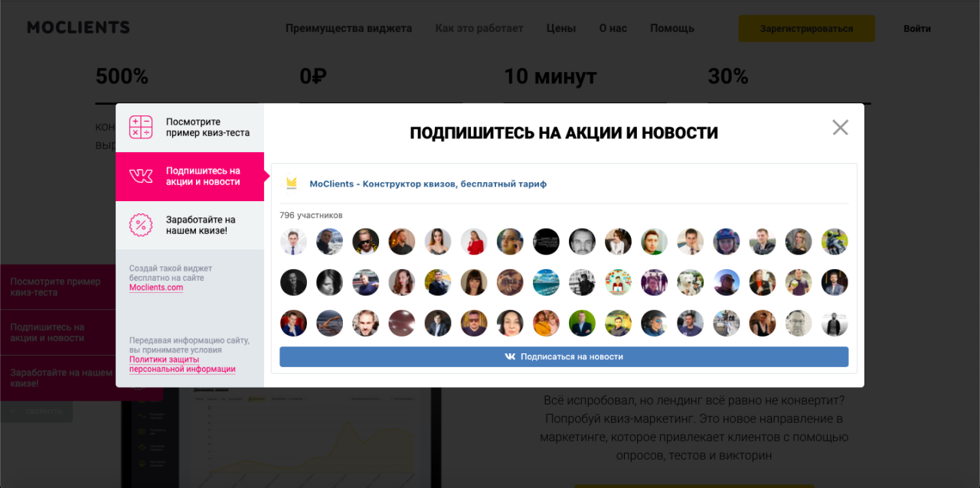
Task: Open black-and-white bearded man face avatar
Action: click(582, 242)
